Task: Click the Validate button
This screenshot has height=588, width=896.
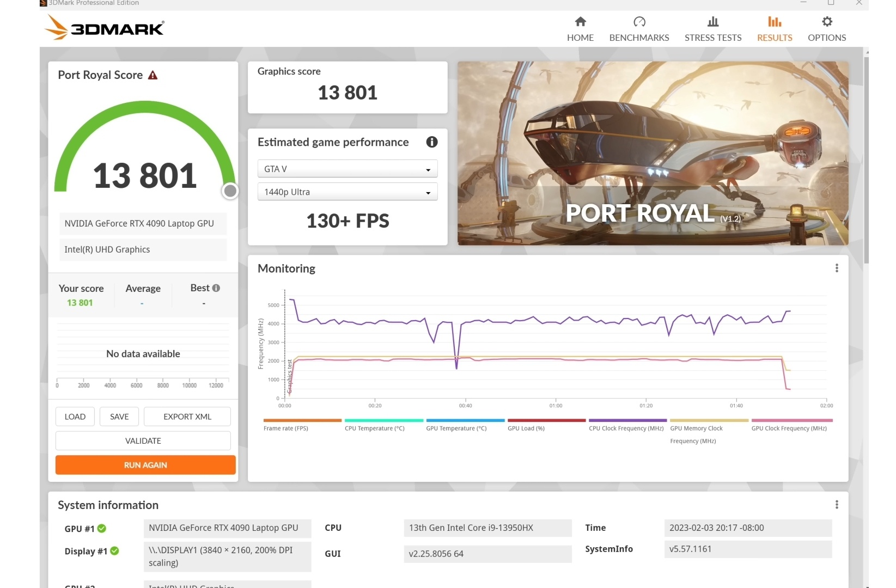Action: click(143, 441)
